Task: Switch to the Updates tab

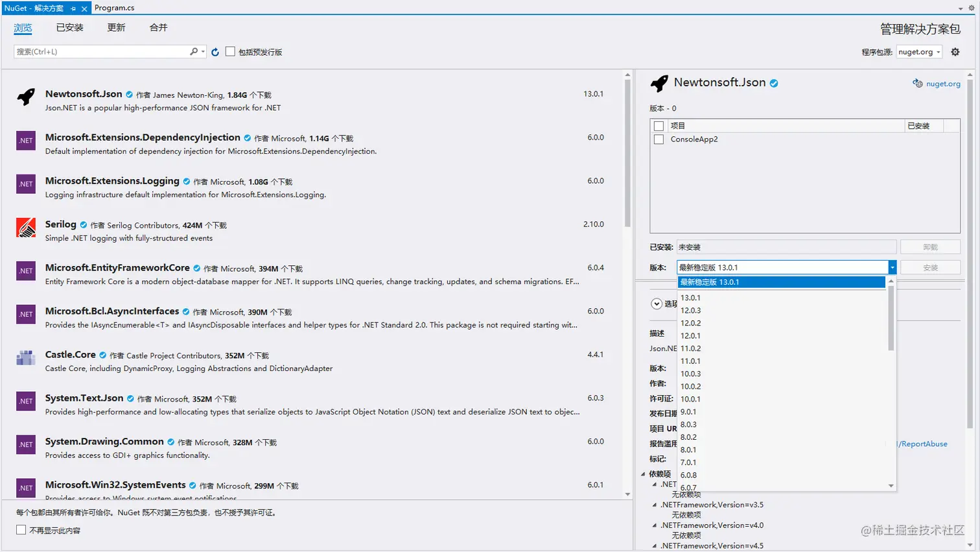Action: [117, 28]
